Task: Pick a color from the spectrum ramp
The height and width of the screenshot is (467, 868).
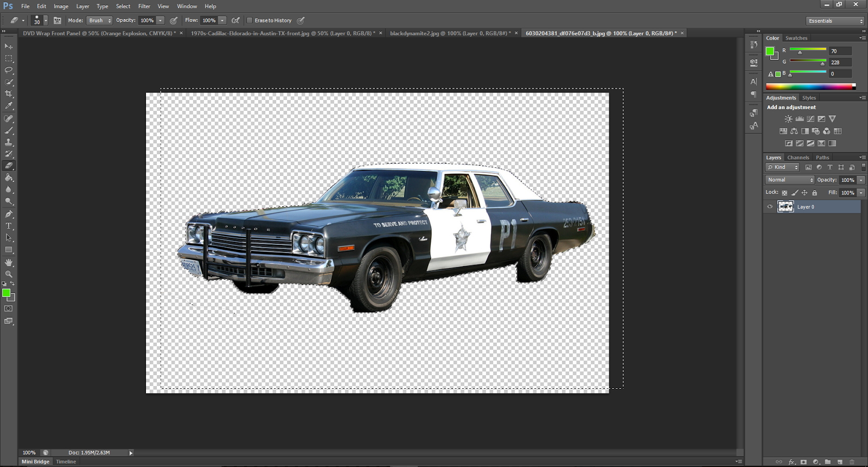Action: [x=810, y=86]
